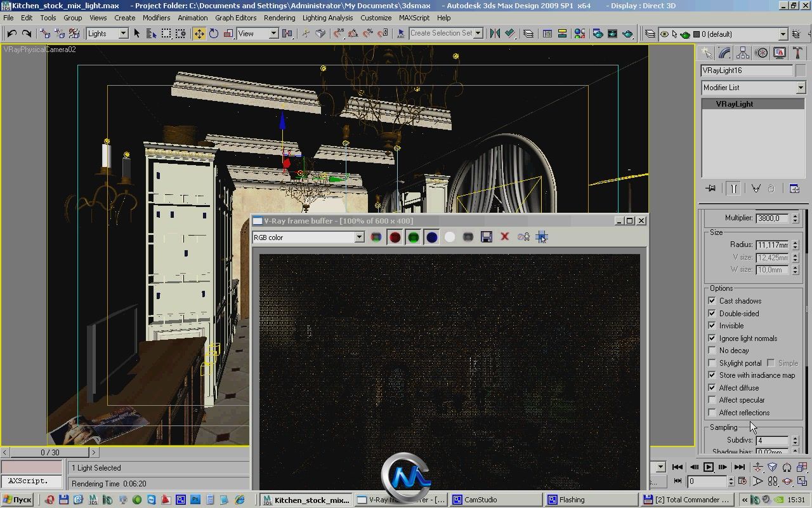812x508 pixels.
Task: Open the Curve Editor
Action: (547, 34)
